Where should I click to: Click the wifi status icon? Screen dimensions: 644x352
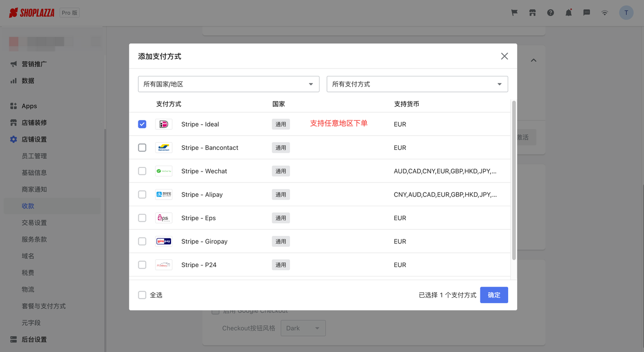click(x=605, y=13)
